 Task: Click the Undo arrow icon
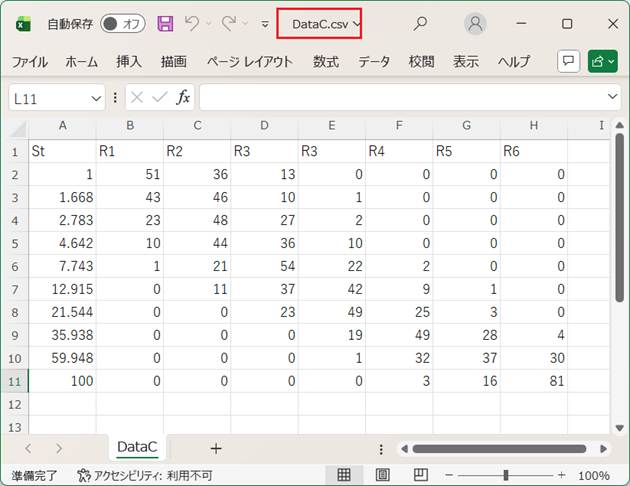click(194, 23)
